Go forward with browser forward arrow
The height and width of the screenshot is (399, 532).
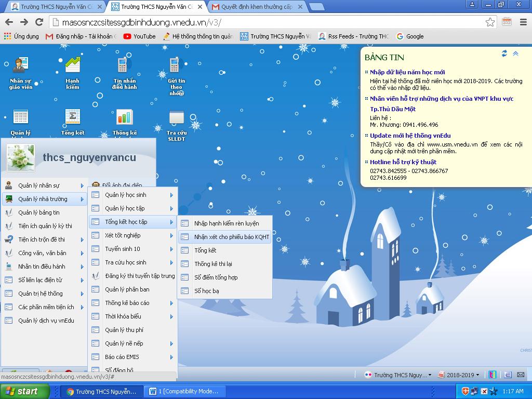pyautogui.click(x=24, y=22)
